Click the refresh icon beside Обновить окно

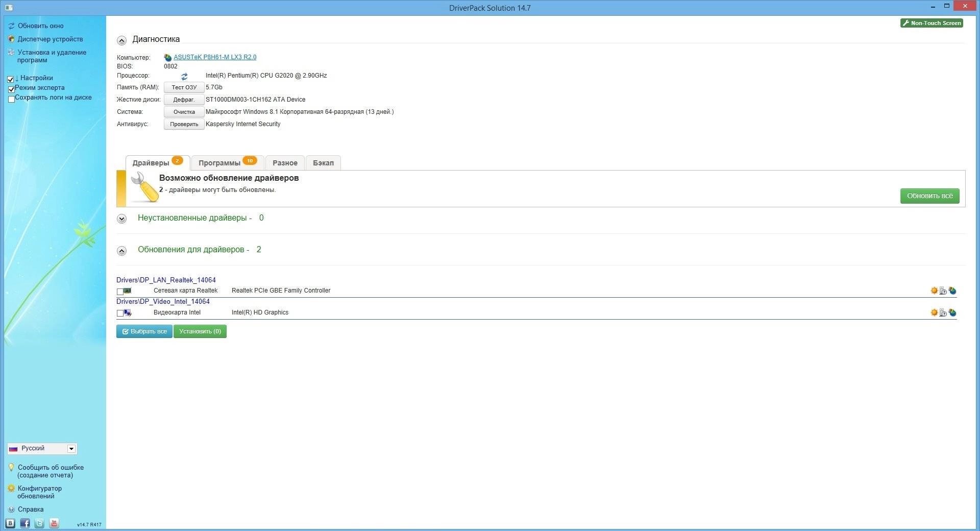pos(11,26)
